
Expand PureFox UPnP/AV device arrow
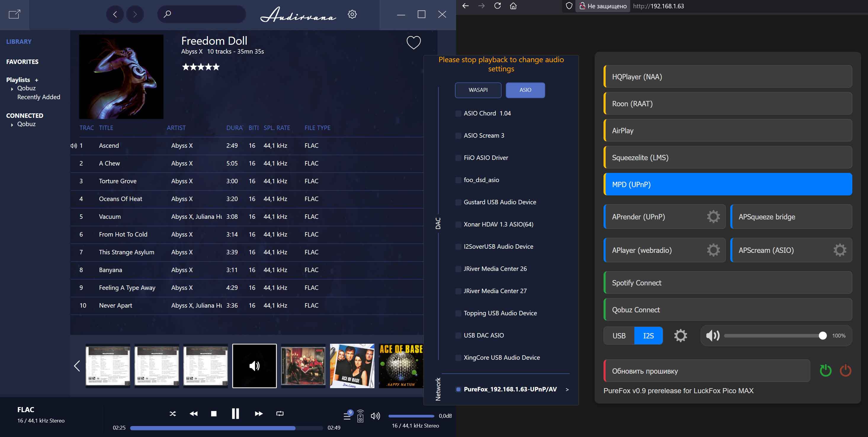[x=567, y=390]
